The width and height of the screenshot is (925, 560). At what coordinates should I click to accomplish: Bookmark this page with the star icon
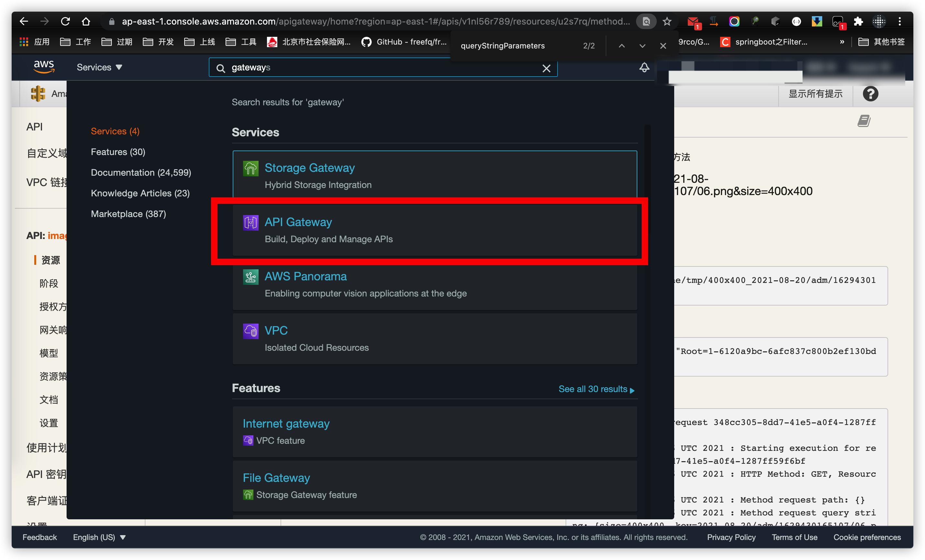point(667,22)
